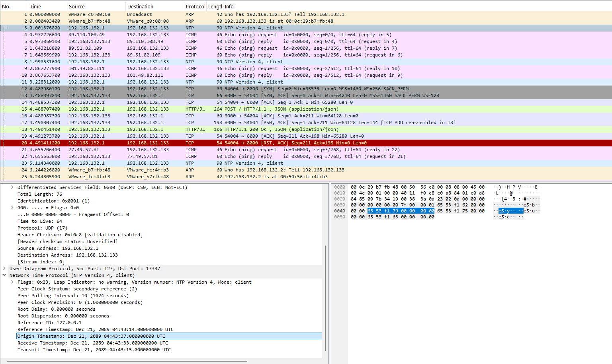Viewport: 612px width, 364px height.
Task: Select the Transmit Timestamp field
Action: [x=94, y=350]
